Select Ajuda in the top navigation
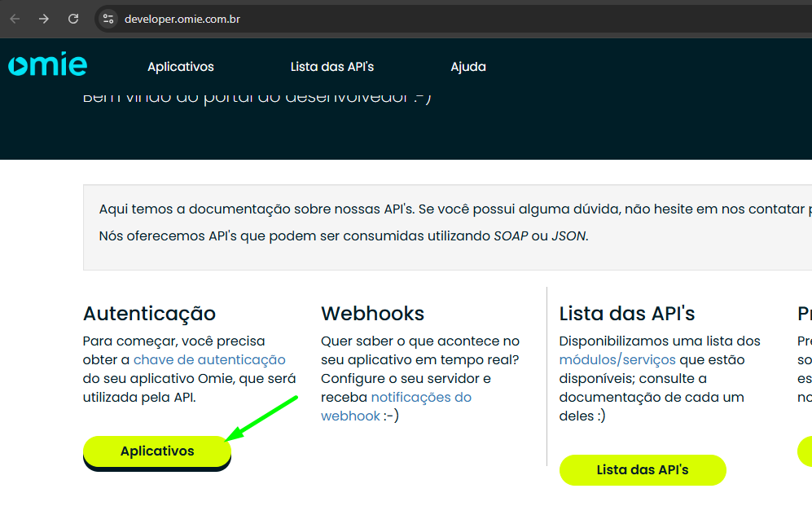The height and width of the screenshot is (515, 812). [468, 67]
